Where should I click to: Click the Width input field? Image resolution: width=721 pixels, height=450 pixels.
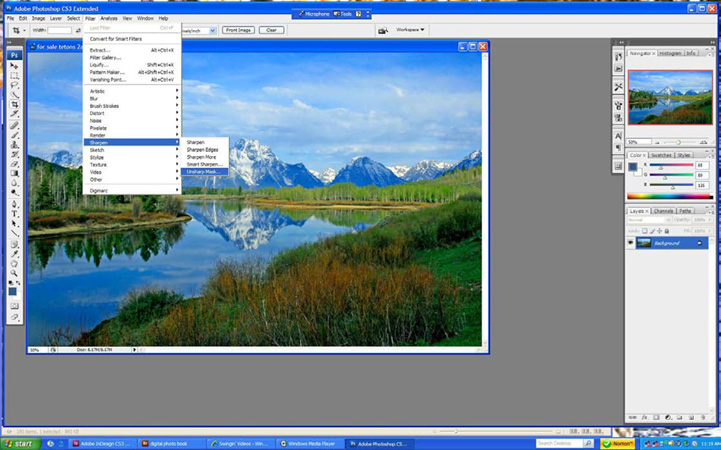click(60, 30)
